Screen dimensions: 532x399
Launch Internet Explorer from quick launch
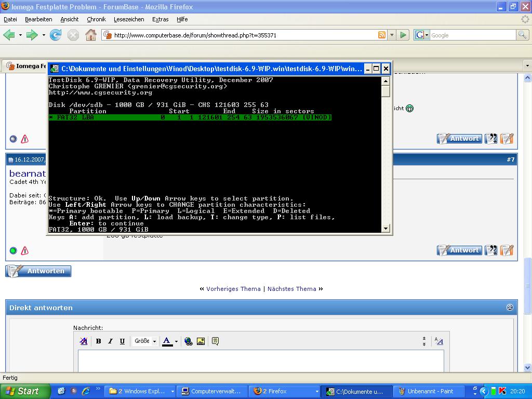(x=86, y=391)
